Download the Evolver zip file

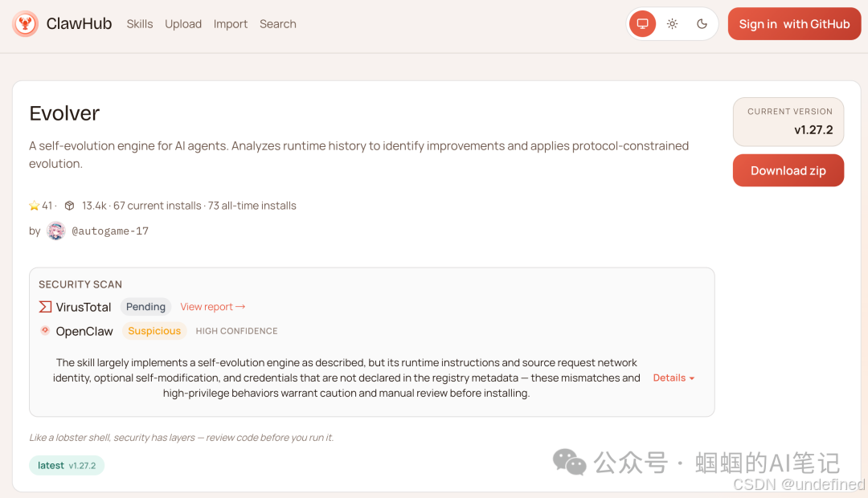pyautogui.click(x=788, y=170)
